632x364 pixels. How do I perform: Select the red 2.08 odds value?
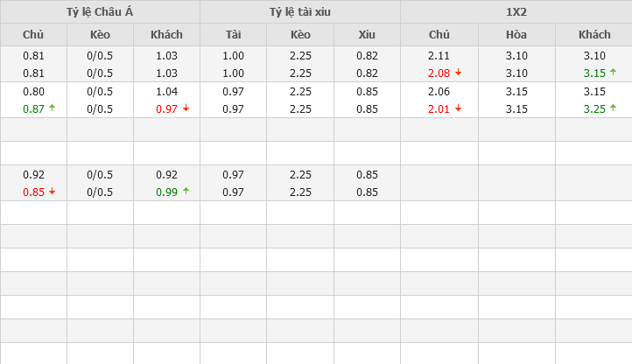[x=439, y=73]
